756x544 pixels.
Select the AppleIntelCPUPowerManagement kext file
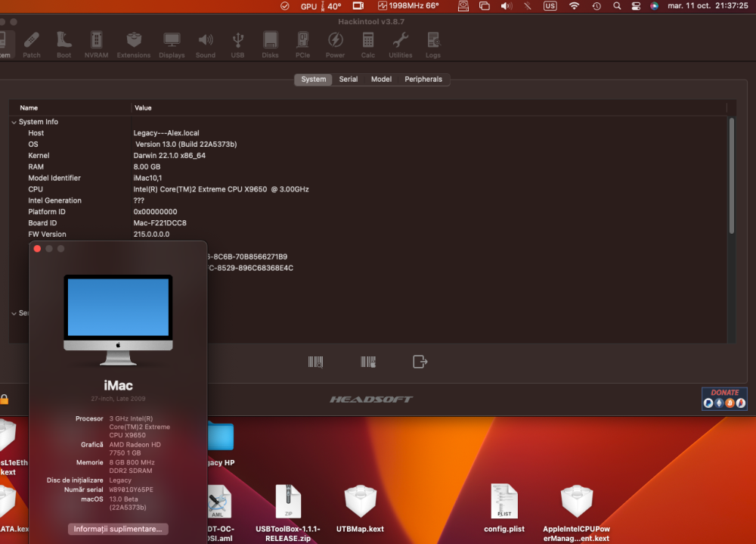tap(577, 513)
